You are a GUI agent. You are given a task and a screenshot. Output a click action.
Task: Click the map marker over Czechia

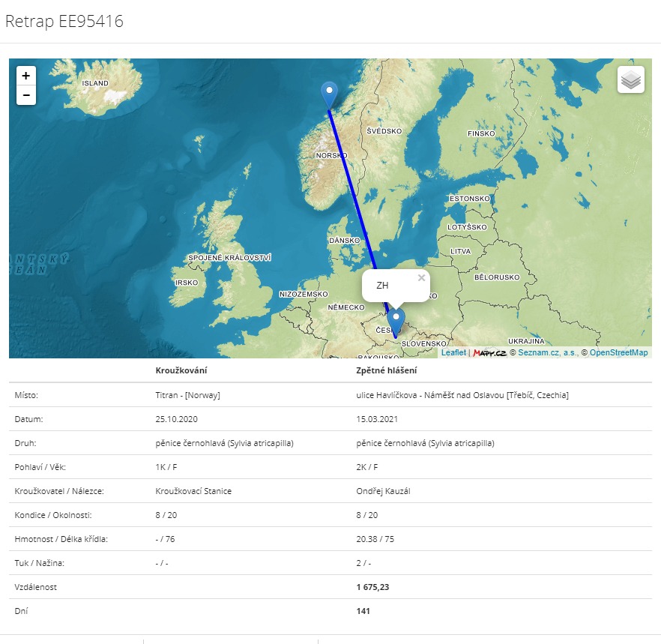tap(396, 321)
